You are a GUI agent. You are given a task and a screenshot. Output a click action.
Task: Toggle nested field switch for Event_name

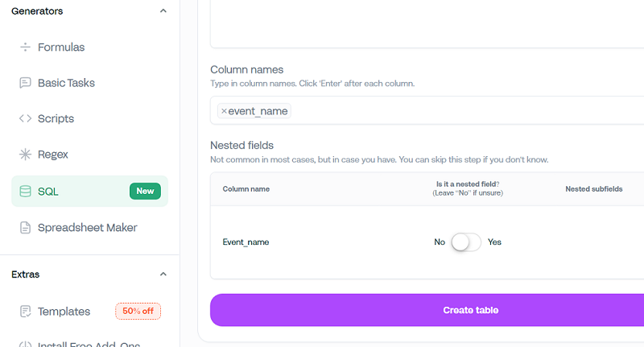(466, 242)
